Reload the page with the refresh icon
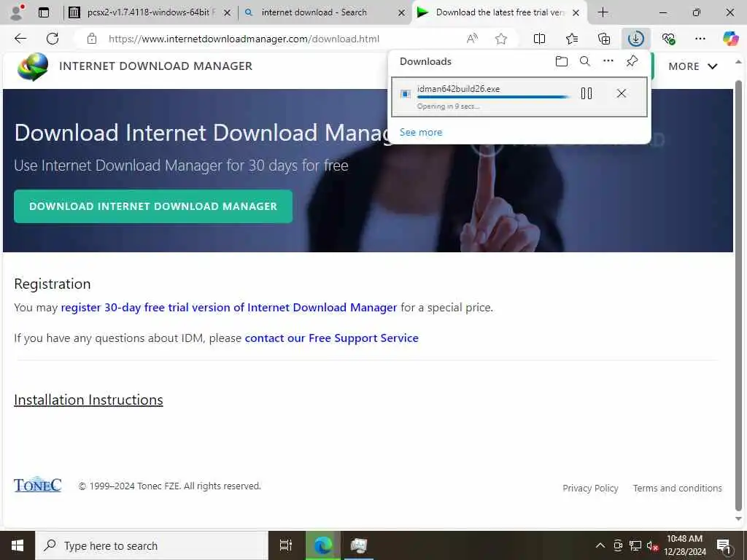 (53, 39)
